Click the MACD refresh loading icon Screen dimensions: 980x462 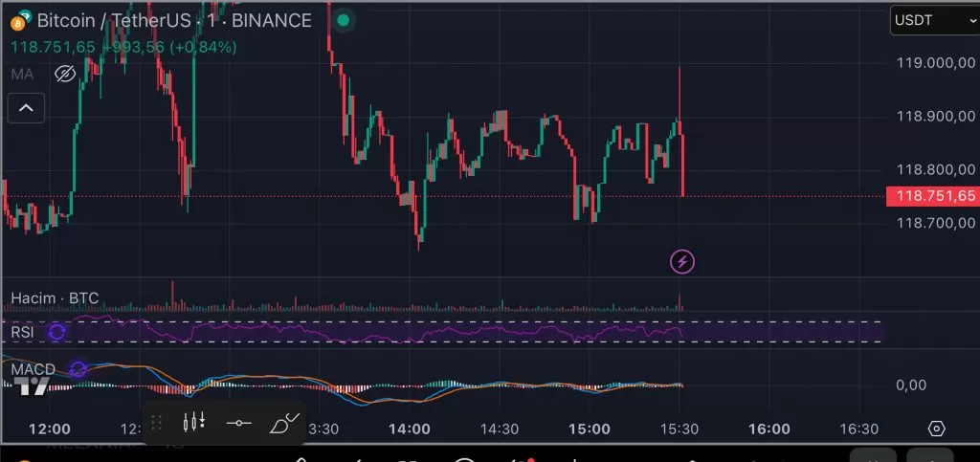click(x=78, y=369)
